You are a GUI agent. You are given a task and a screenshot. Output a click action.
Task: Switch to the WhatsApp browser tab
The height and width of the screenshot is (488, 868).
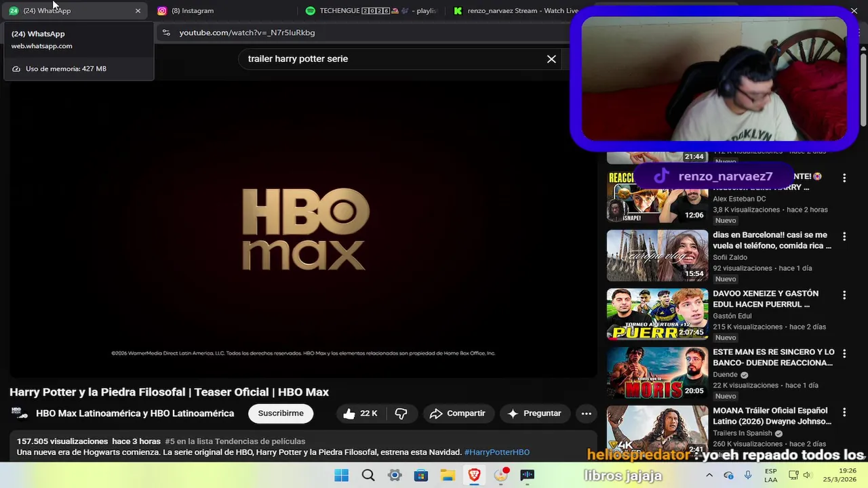click(73, 11)
